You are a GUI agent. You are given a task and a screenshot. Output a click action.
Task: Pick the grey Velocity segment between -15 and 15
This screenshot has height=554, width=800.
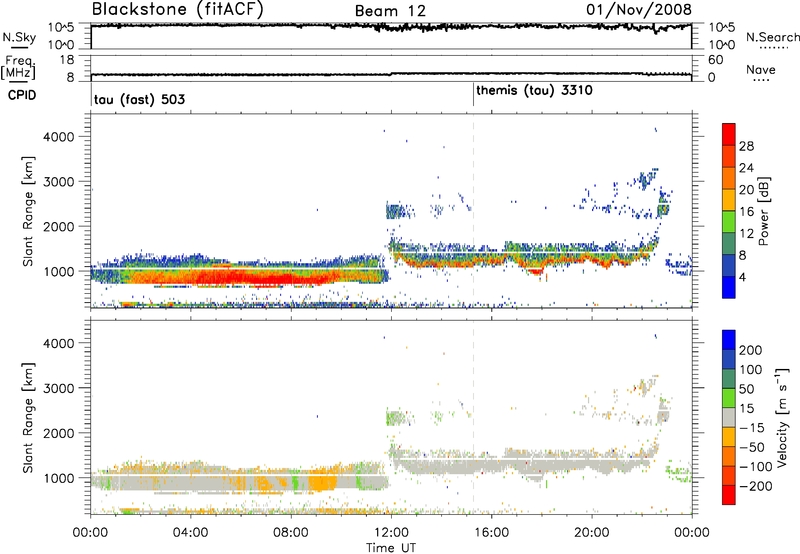click(729, 417)
